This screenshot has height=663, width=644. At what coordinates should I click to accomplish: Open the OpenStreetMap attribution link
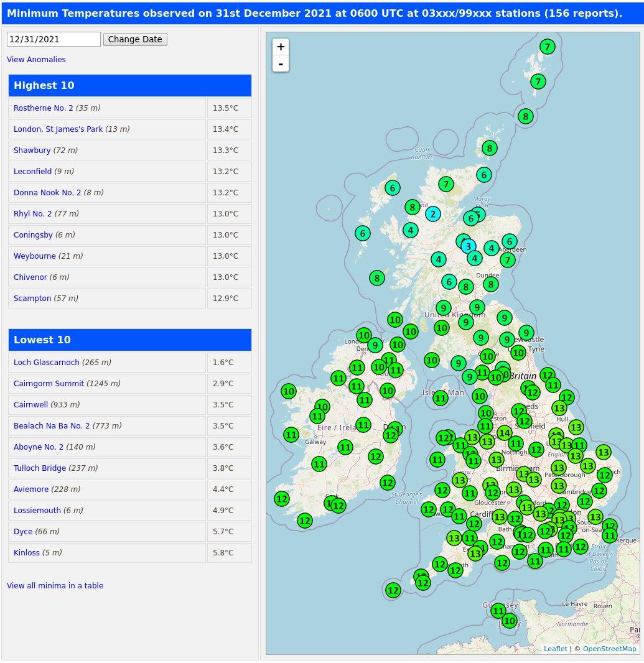coord(609,649)
